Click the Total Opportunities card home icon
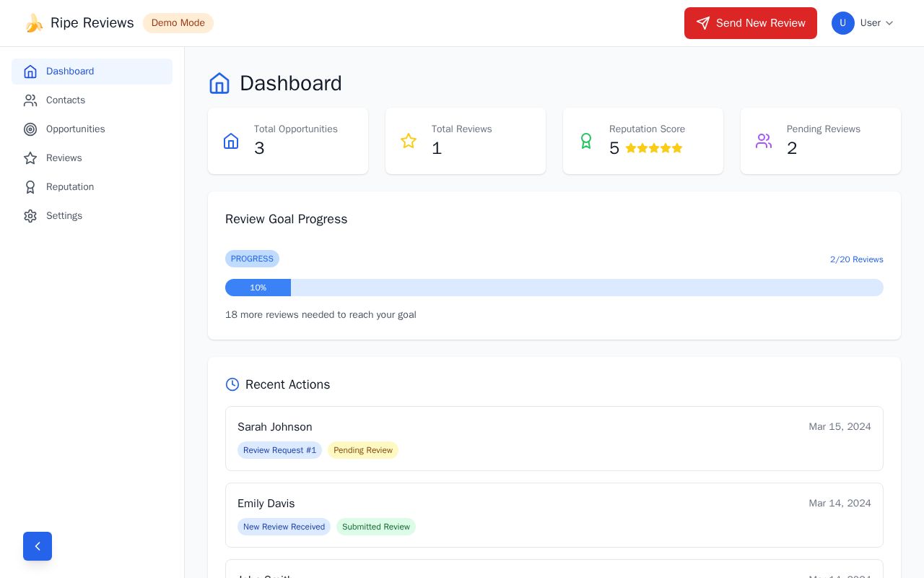This screenshot has width=924, height=578. coord(231,141)
